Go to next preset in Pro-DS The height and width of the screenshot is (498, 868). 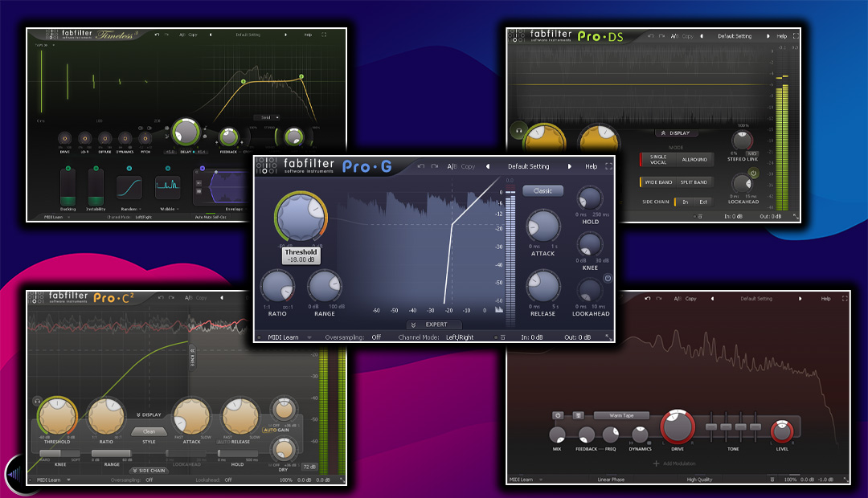(x=768, y=36)
